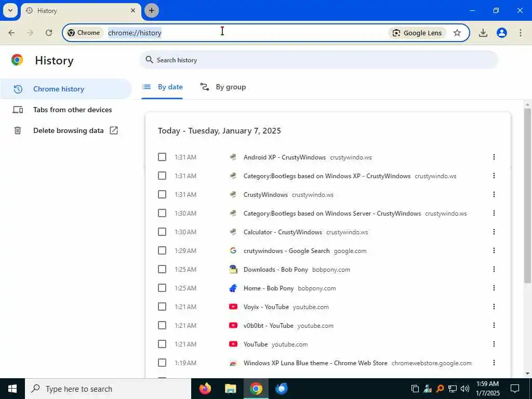Screen dimensions: 532x399
Task: Click the Bob Pony Downloads favicon
Action: point(233,269)
